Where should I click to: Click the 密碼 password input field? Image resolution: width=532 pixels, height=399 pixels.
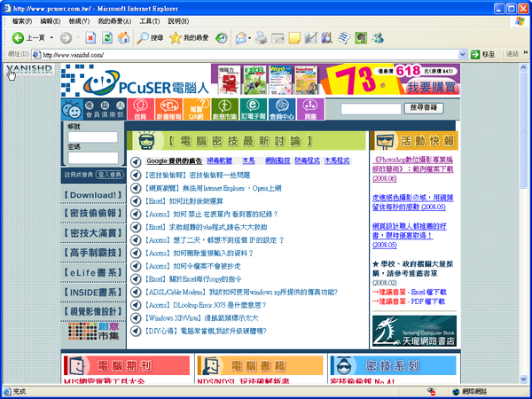click(x=93, y=158)
